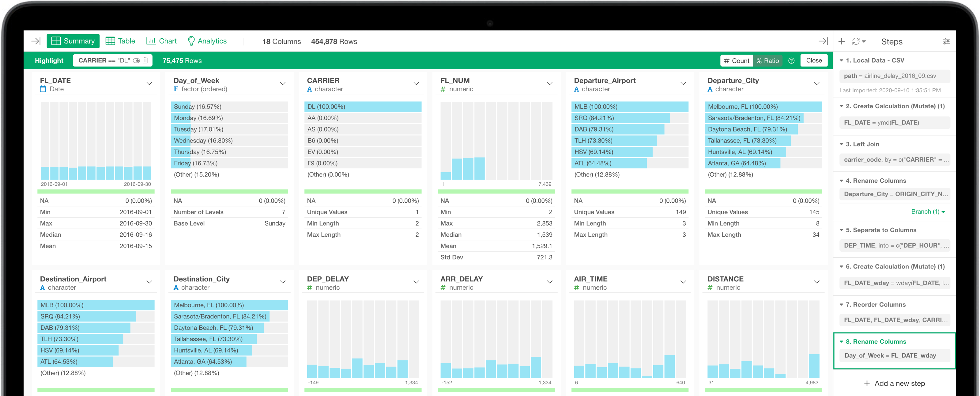Switch to Ratio display mode

click(768, 61)
